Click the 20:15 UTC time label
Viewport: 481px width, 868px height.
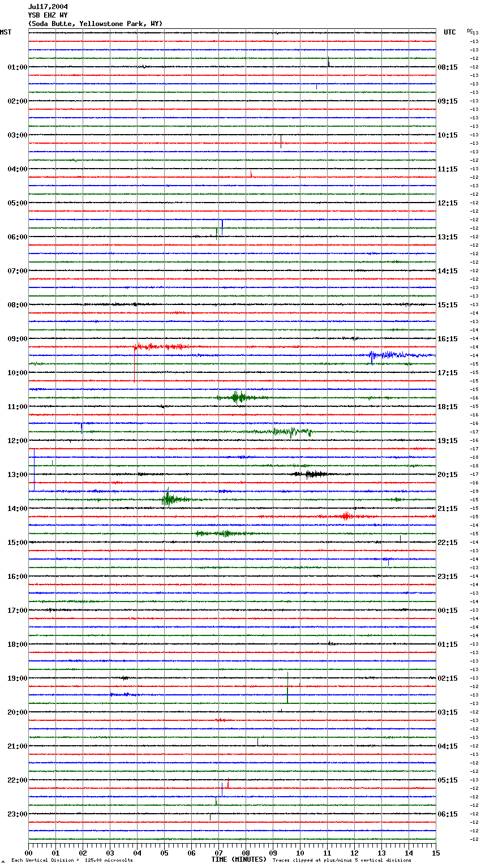[x=448, y=475]
